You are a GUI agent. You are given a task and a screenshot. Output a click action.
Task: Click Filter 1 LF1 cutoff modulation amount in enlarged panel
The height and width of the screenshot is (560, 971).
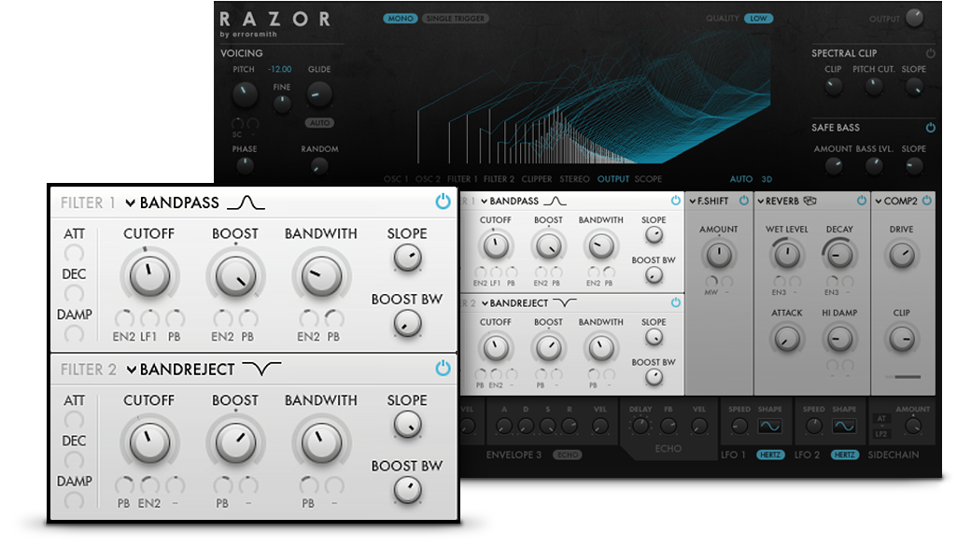tap(149, 318)
